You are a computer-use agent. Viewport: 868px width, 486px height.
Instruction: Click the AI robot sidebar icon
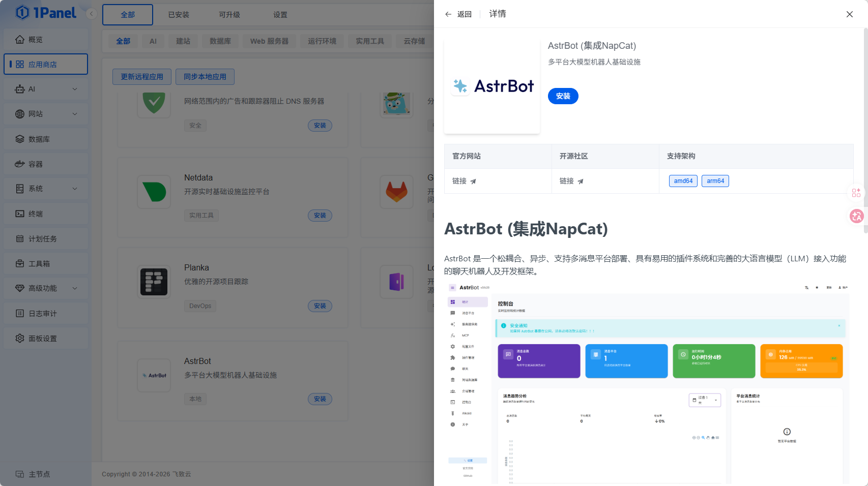click(20, 89)
